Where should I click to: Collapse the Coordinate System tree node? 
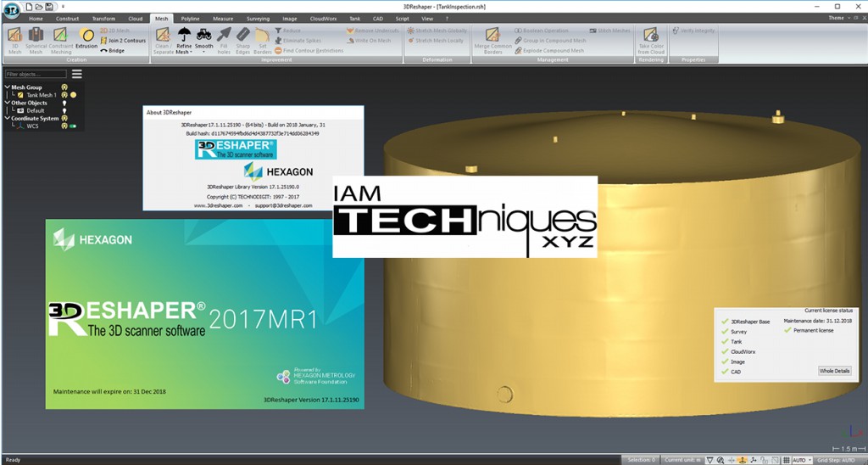pos(7,118)
